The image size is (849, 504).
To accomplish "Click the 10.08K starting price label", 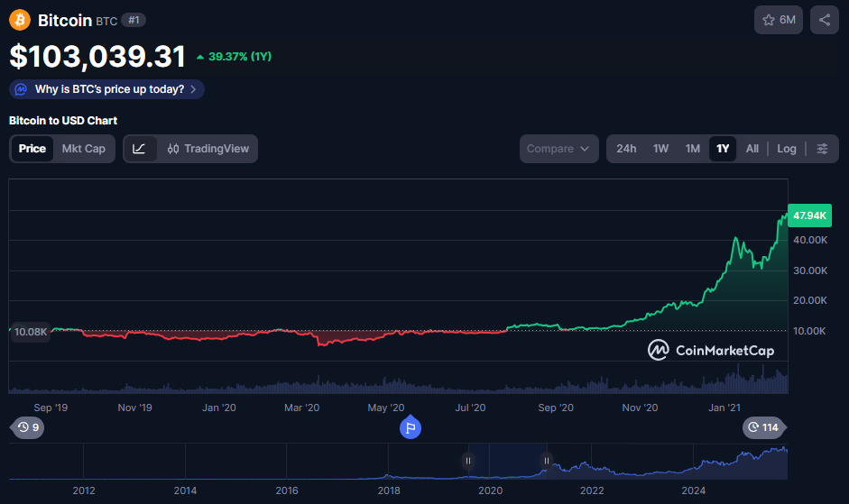I will coord(31,332).
